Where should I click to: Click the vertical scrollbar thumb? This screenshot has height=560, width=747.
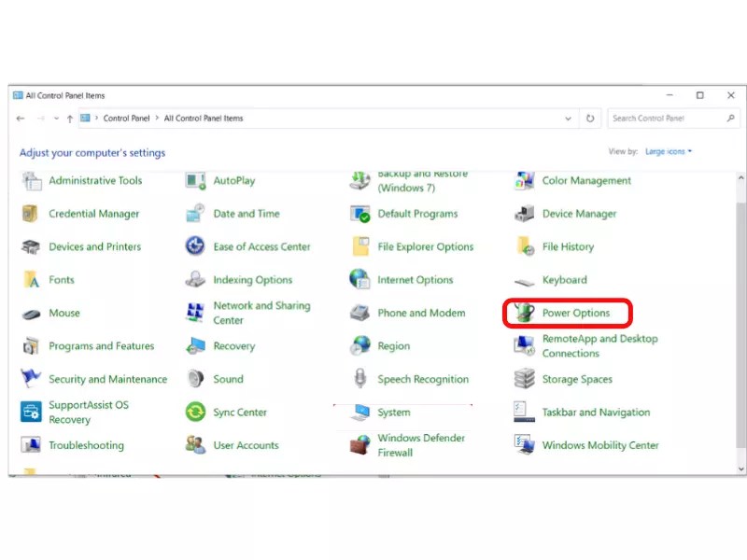point(740,324)
